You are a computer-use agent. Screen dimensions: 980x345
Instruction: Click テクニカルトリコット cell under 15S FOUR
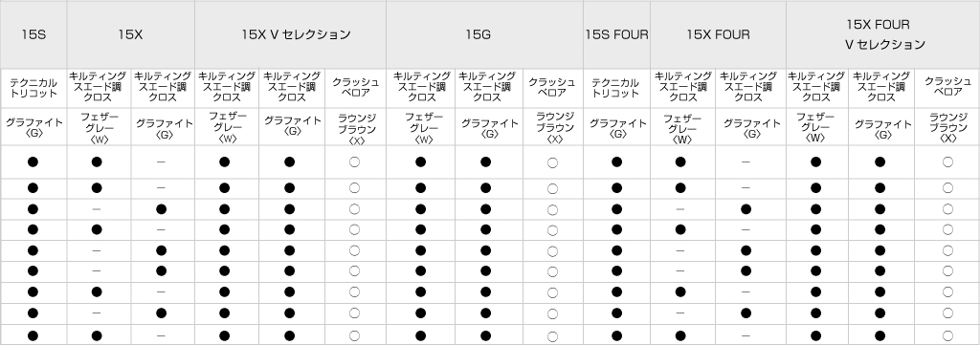click(x=617, y=88)
